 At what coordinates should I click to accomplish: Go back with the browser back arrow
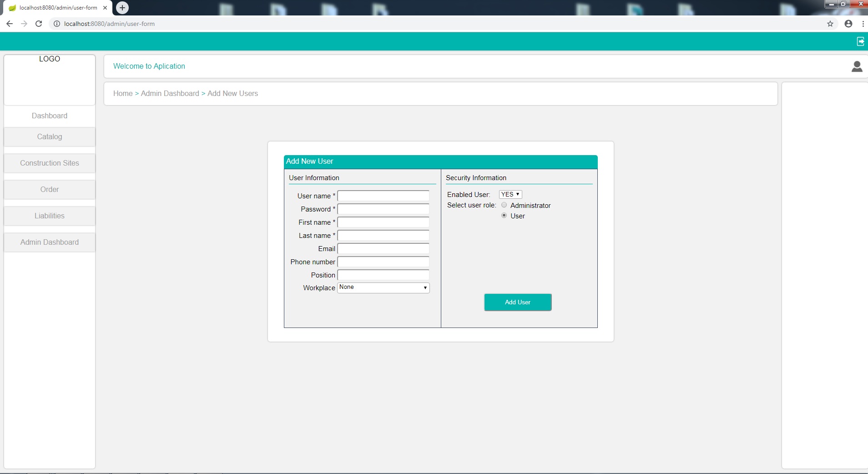(x=10, y=24)
